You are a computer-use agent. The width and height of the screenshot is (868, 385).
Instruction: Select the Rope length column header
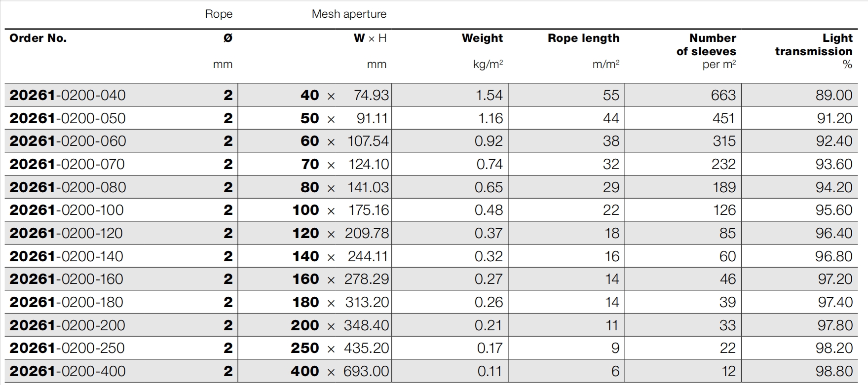click(583, 38)
